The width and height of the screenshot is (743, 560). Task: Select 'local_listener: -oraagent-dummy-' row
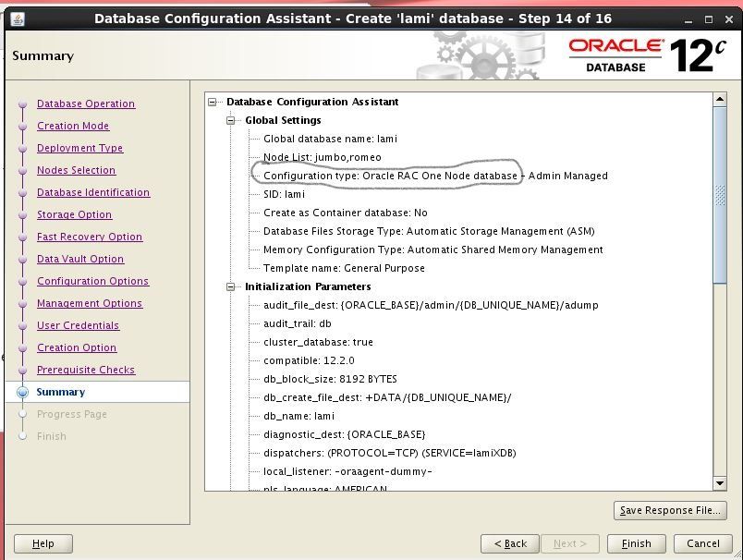coord(347,471)
